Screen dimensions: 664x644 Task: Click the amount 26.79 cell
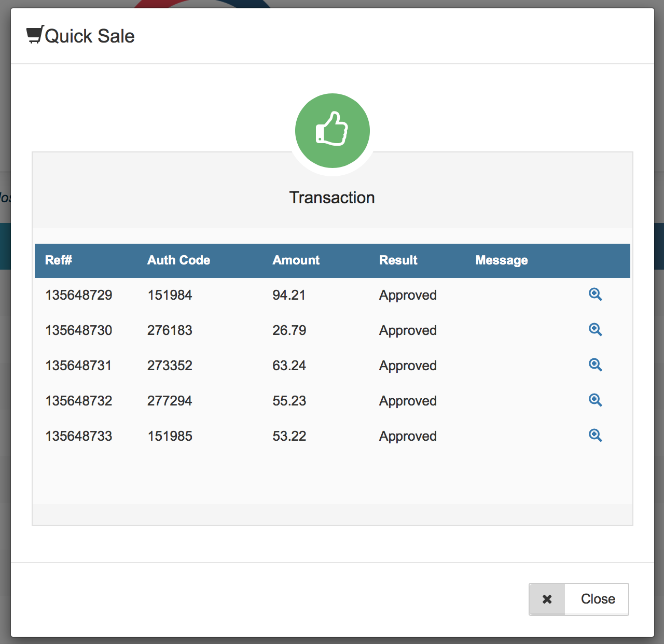coord(289,330)
